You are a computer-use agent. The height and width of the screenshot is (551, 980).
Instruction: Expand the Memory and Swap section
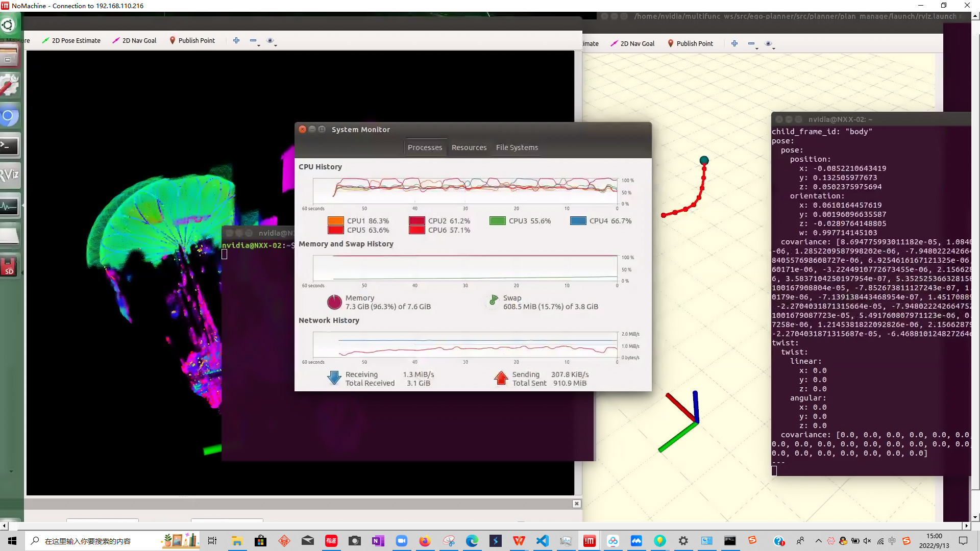coord(346,243)
